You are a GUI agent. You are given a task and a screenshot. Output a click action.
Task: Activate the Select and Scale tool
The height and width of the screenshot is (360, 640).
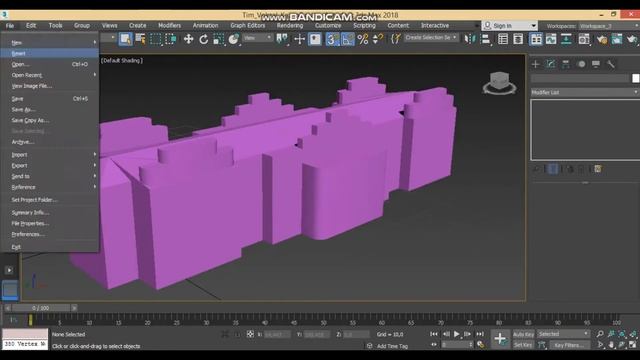coord(218,39)
